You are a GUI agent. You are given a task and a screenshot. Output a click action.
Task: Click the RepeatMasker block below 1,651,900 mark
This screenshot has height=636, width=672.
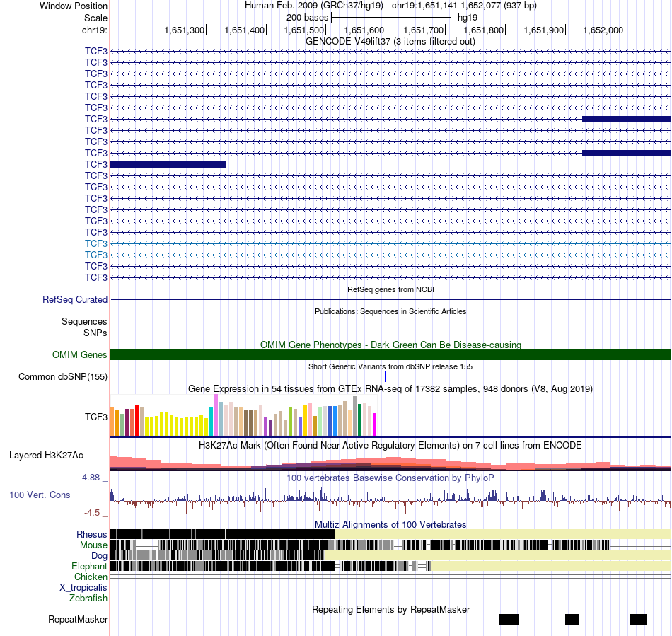[x=572, y=619]
